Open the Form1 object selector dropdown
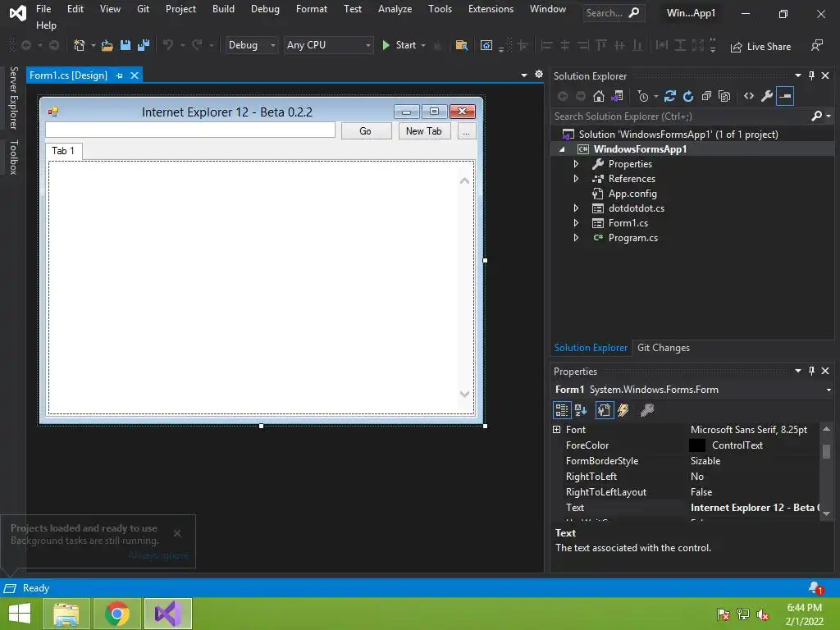This screenshot has height=630, width=840. 829,390
